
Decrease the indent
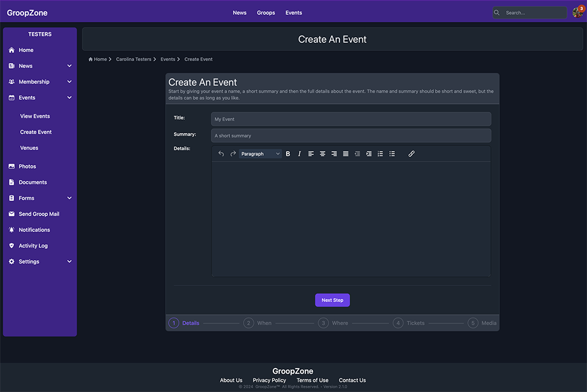[x=357, y=154]
